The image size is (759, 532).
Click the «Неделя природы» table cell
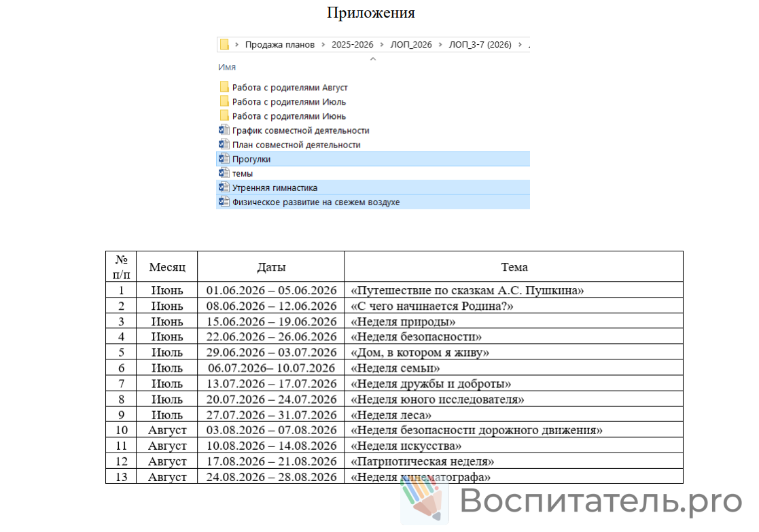[x=403, y=321]
